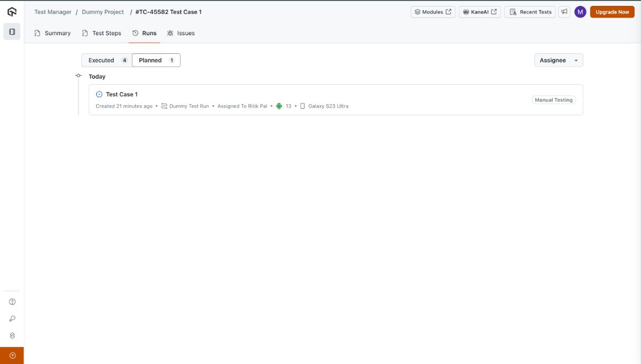The image size is (641, 364).
Task: Go to the Issues tab
Action: point(181,33)
